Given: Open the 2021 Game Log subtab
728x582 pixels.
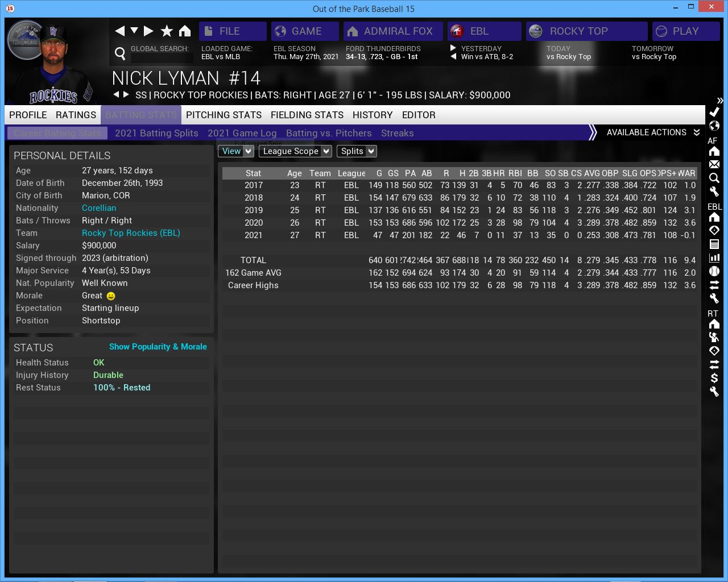Looking at the screenshot, I should coord(242,133).
